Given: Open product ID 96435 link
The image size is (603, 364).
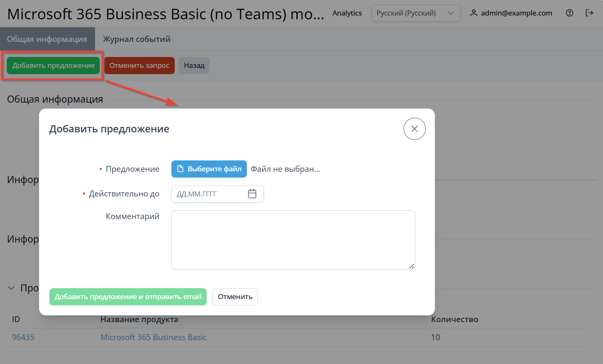Looking at the screenshot, I should (23, 337).
